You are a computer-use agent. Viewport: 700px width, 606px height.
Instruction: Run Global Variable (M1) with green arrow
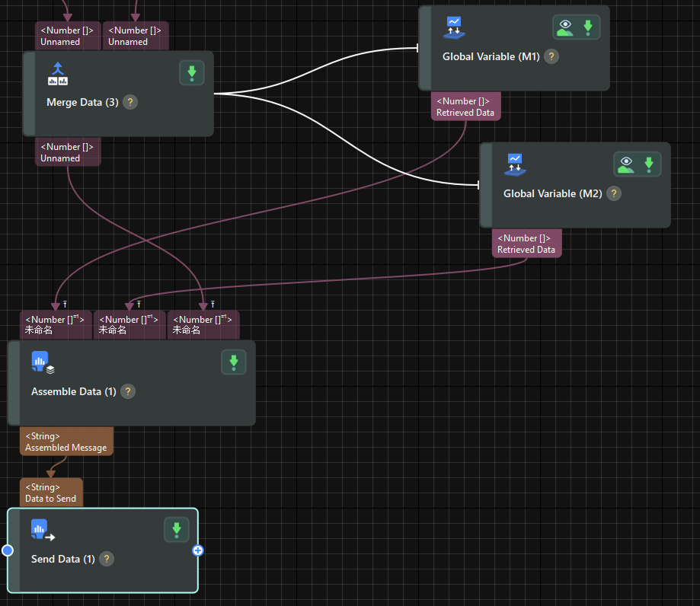click(588, 27)
